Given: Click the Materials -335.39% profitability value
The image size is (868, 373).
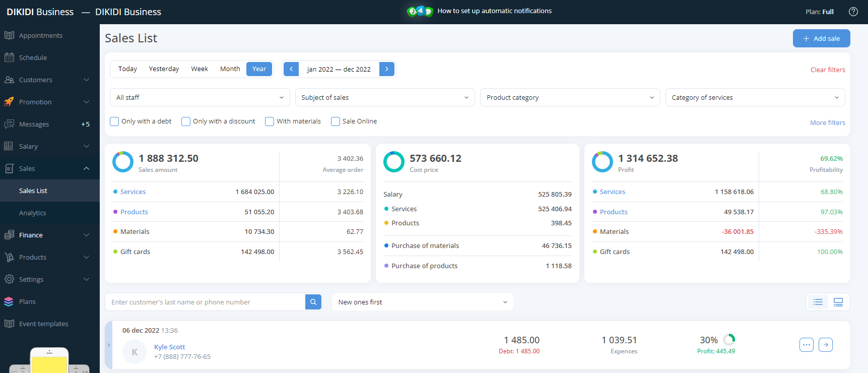Looking at the screenshot, I should pyautogui.click(x=828, y=231).
